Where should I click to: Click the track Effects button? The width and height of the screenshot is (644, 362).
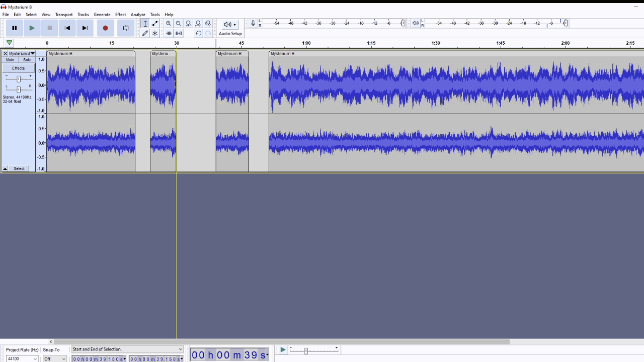coord(18,68)
